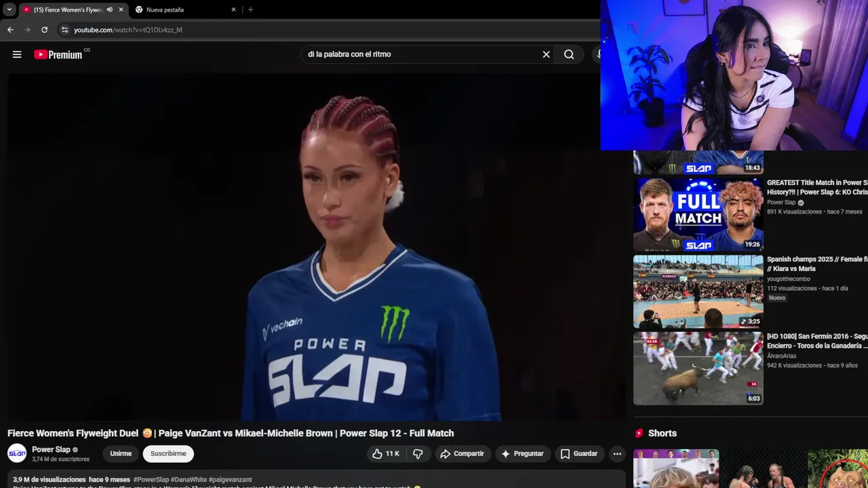This screenshot has height=488, width=868.
Task: Go forward with browser forward arrow
Action: click(x=27, y=30)
